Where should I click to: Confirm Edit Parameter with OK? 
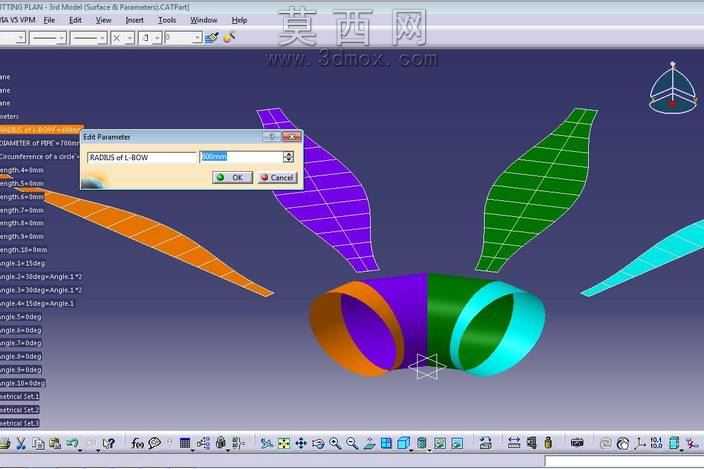click(x=232, y=177)
